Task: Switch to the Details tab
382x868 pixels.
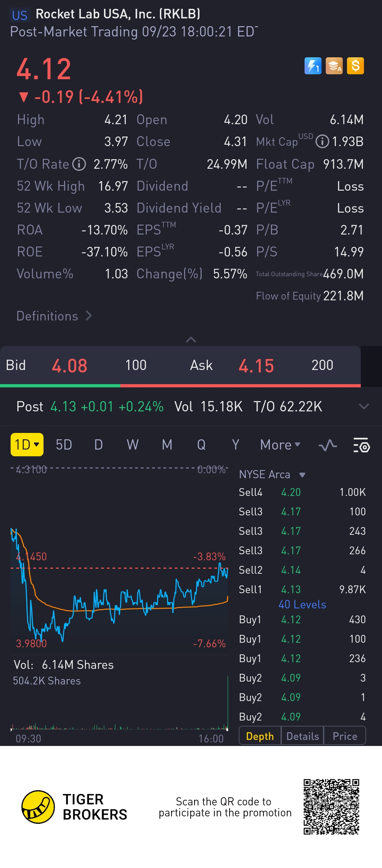Action: tap(302, 736)
